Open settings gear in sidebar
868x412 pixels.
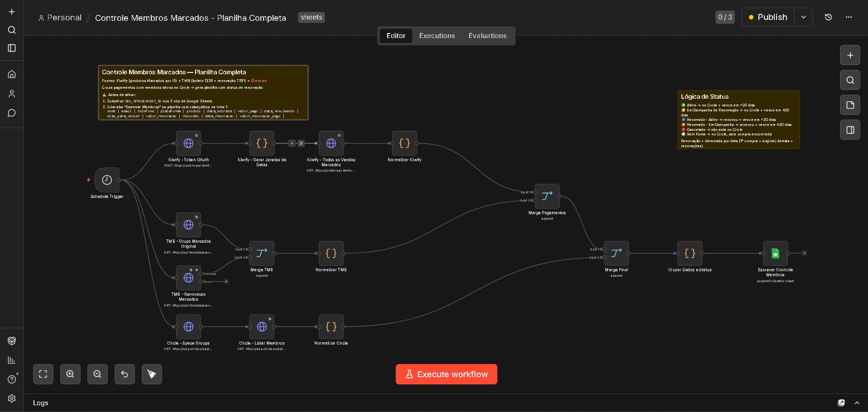point(12,398)
